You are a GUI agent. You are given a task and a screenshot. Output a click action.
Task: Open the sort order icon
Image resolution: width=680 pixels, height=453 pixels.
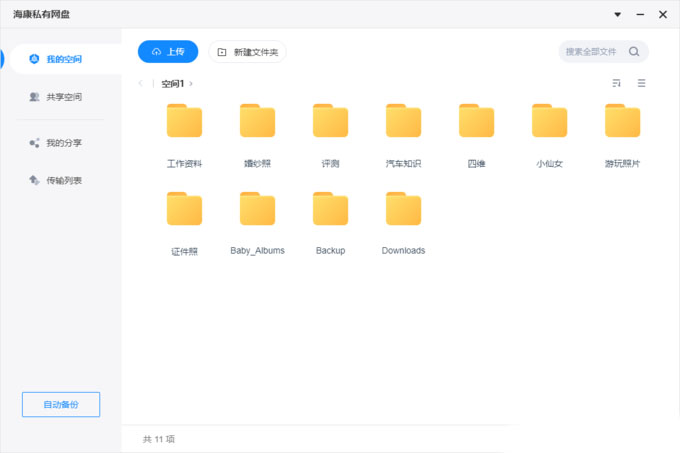coord(616,83)
